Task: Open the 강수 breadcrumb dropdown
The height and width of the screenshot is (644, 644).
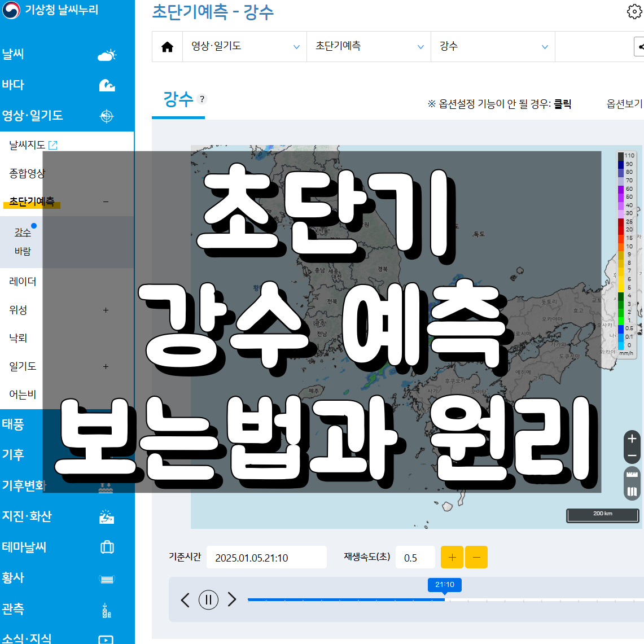Action: 493,46
